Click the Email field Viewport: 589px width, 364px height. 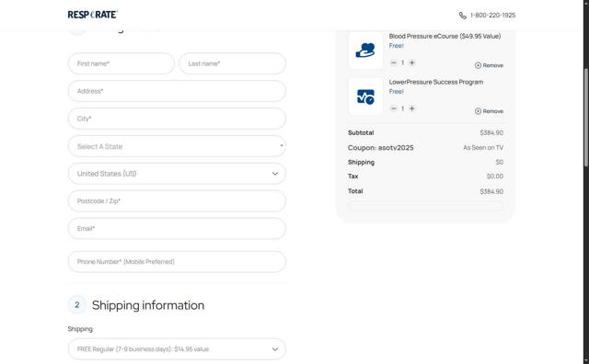pyautogui.click(x=177, y=229)
